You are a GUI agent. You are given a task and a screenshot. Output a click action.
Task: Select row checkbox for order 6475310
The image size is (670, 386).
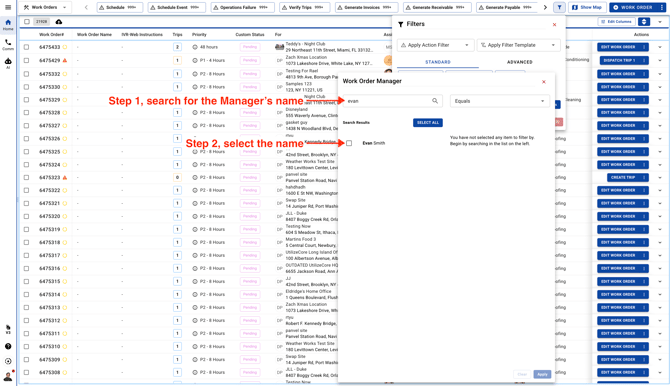tap(26, 346)
